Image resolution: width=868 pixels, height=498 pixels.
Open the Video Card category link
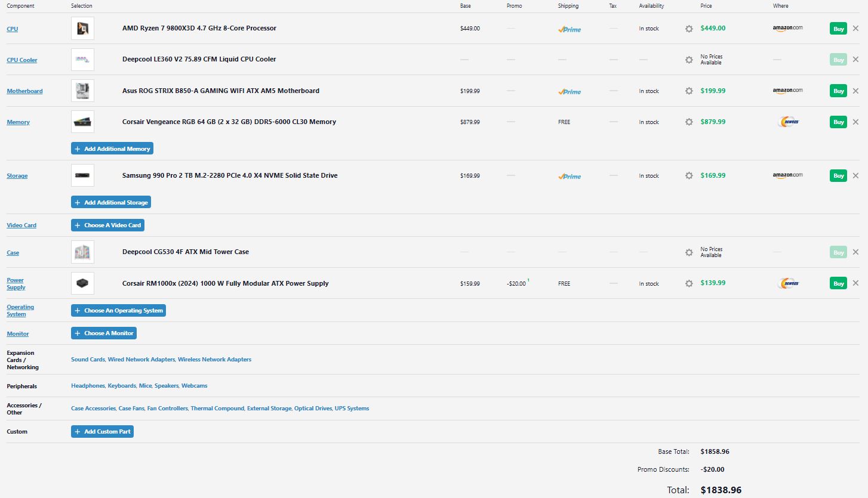tap(21, 225)
